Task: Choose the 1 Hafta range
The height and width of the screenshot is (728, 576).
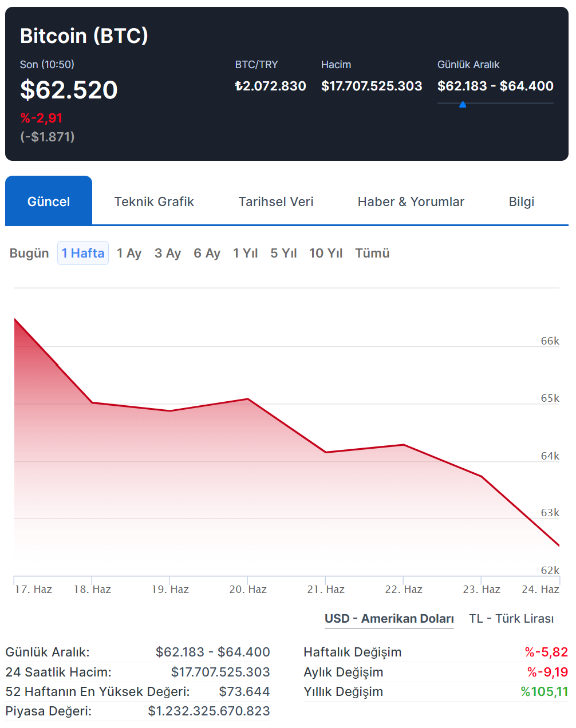Action: click(83, 253)
